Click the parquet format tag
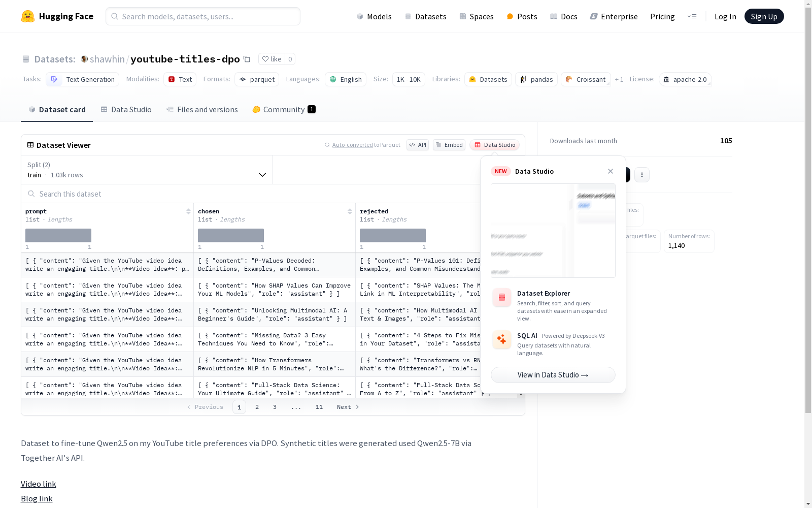The image size is (812, 508). pos(257,79)
